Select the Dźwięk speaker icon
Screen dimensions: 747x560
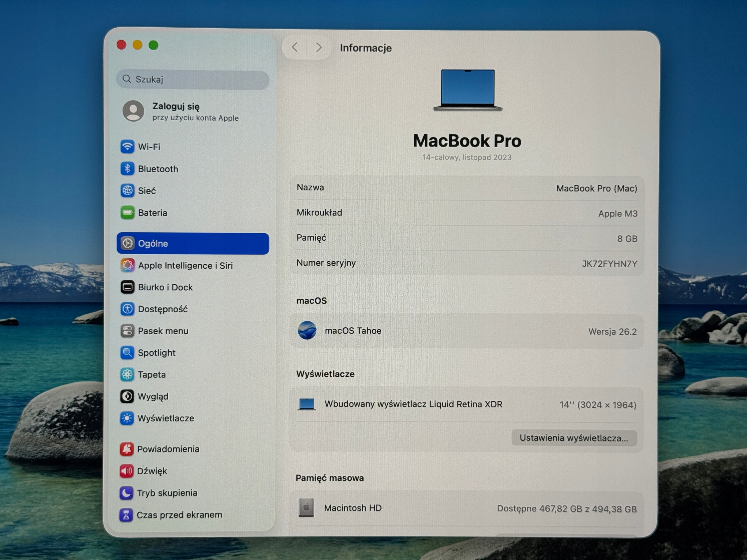(127, 471)
